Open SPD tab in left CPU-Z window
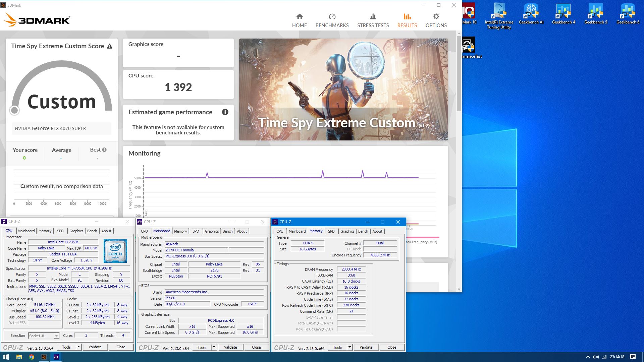Screen dimensions: 644x362 (60, 231)
